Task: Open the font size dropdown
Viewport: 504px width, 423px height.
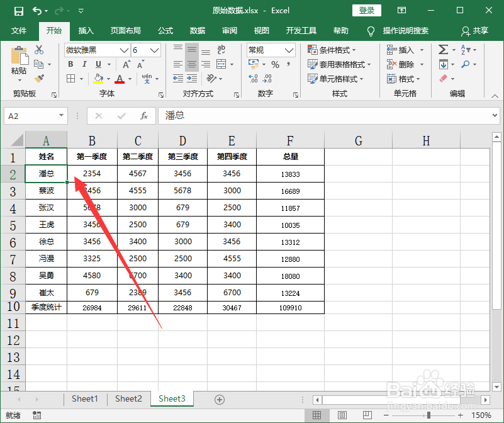Action: 154,50
